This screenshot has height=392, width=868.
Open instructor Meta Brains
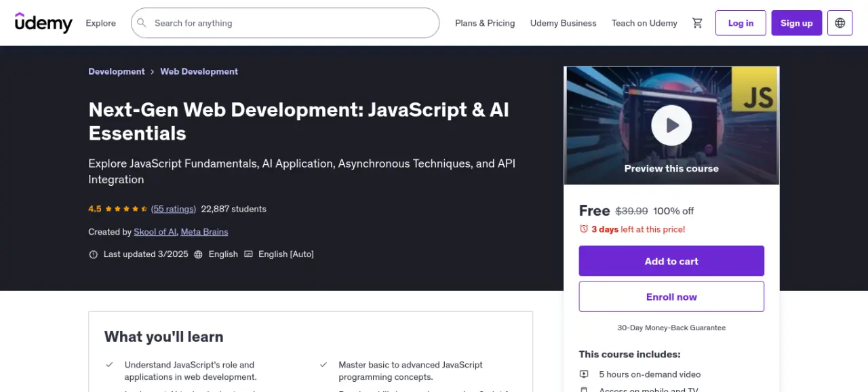(x=204, y=232)
